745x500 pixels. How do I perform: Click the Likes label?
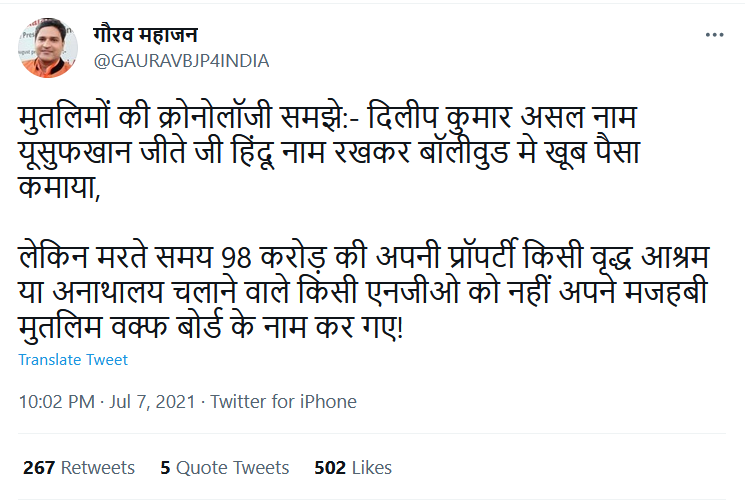tap(371, 467)
